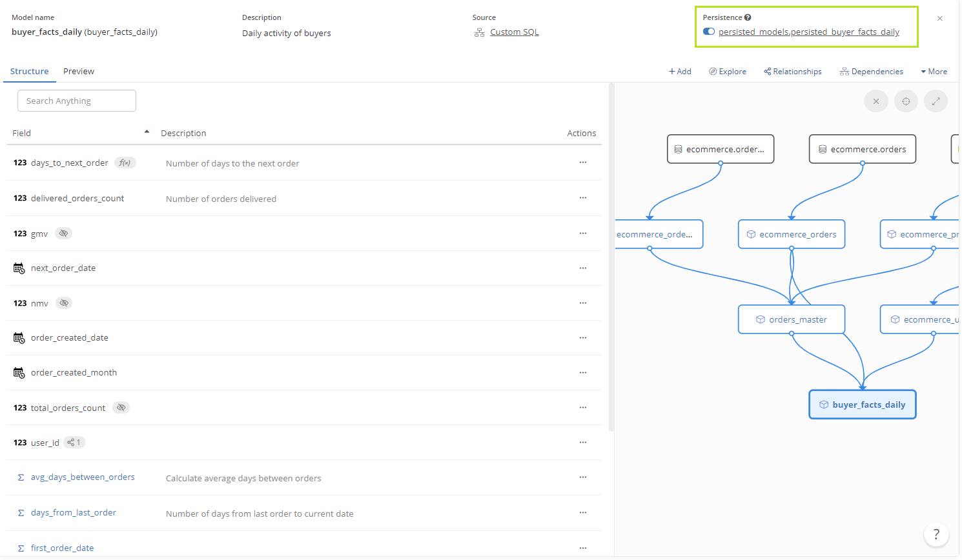Open actions menu for order_created_date

583,337
